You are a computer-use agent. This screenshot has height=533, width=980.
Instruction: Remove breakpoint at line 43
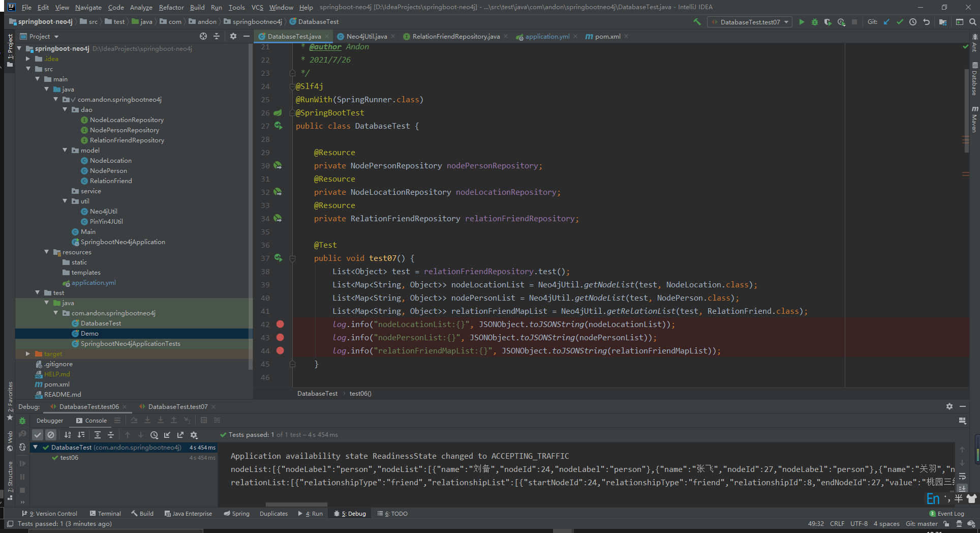[280, 337]
